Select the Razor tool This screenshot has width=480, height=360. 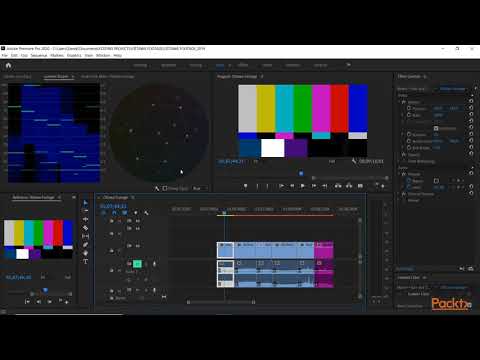click(85, 228)
